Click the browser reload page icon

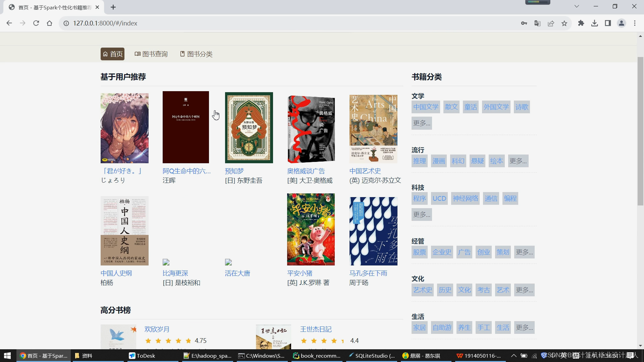tap(36, 23)
